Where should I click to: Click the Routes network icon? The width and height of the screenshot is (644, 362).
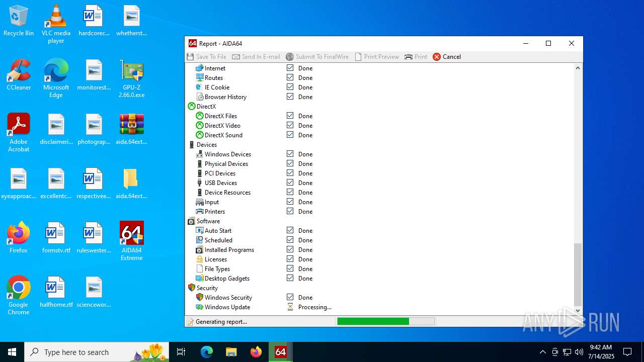[199, 77]
